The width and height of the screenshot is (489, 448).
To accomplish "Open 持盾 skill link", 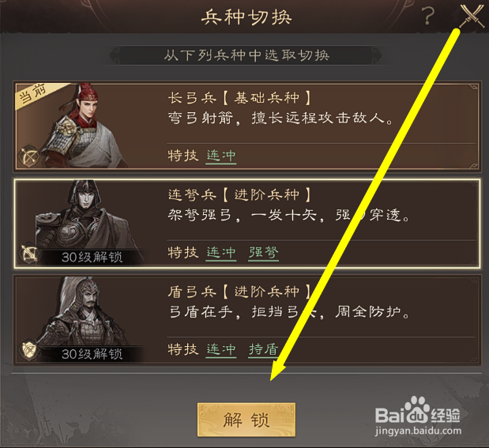I will tap(264, 349).
